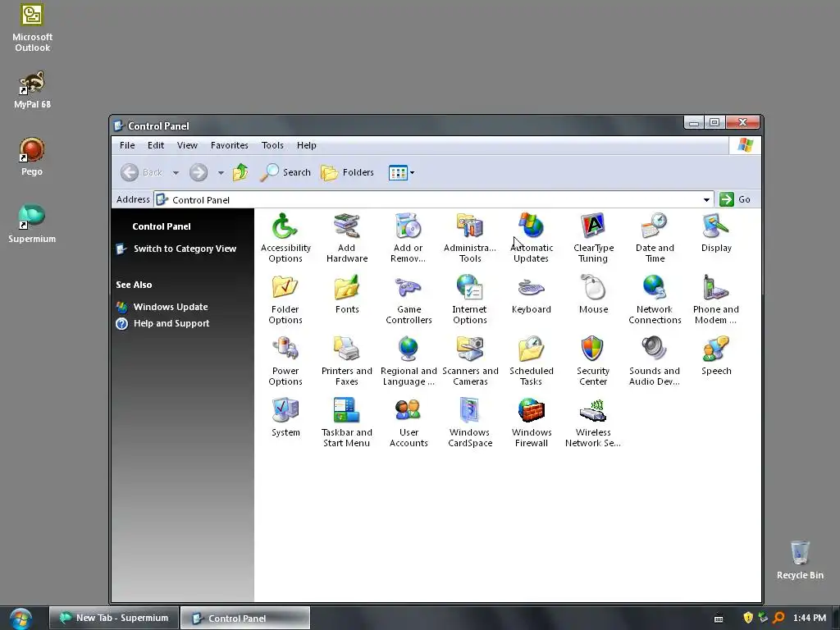Open Internet Options
Image resolution: width=840 pixels, height=630 pixels.
pos(470,299)
